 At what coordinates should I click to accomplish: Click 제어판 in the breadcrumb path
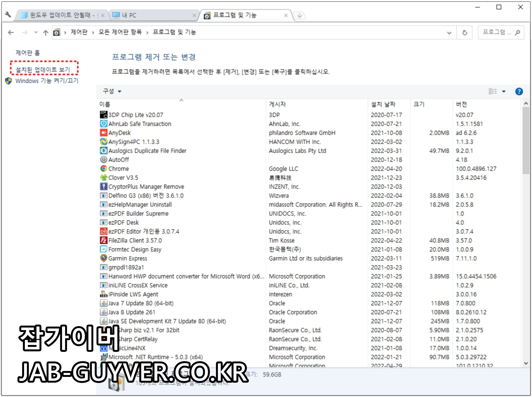pyautogui.click(x=79, y=32)
